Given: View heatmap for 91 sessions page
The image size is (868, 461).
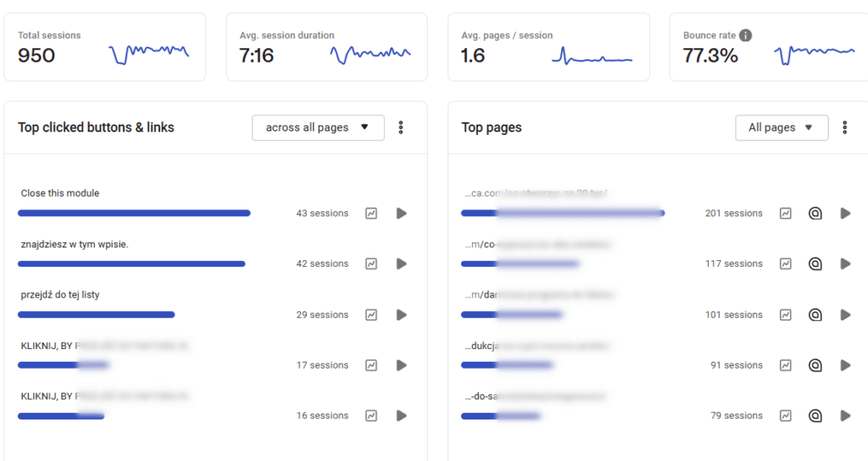Looking at the screenshot, I should pos(815,366).
